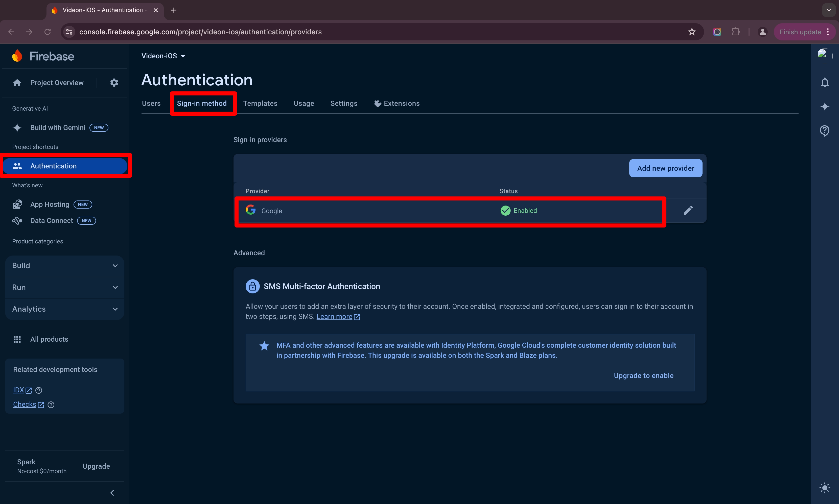Click the Google provider name
Viewport: 839px width, 504px height.
coord(271,211)
